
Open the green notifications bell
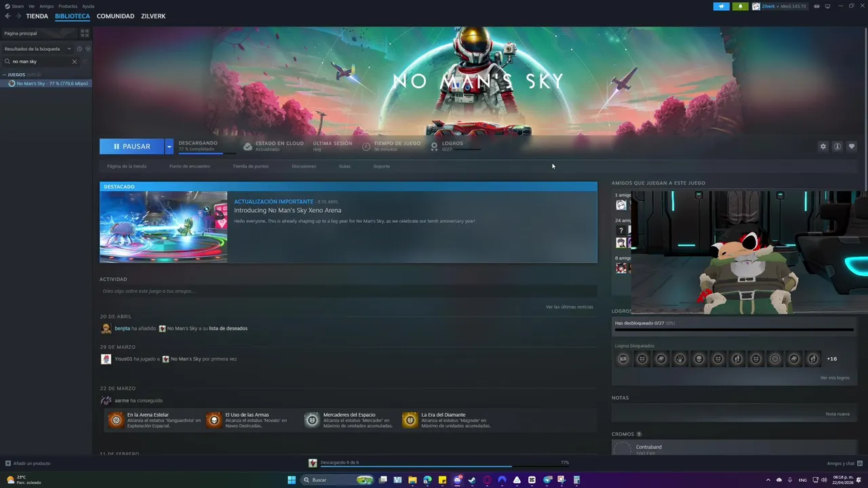[740, 6]
